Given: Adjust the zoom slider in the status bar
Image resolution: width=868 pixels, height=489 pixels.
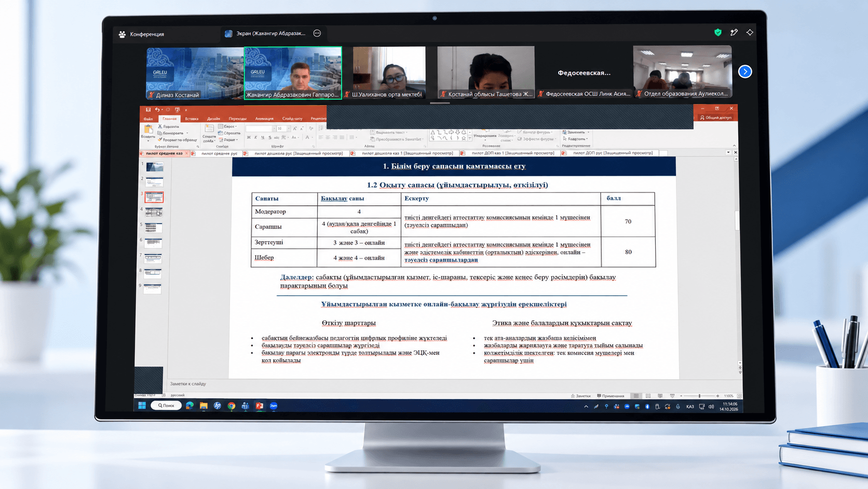Looking at the screenshot, I should (699, 396).
